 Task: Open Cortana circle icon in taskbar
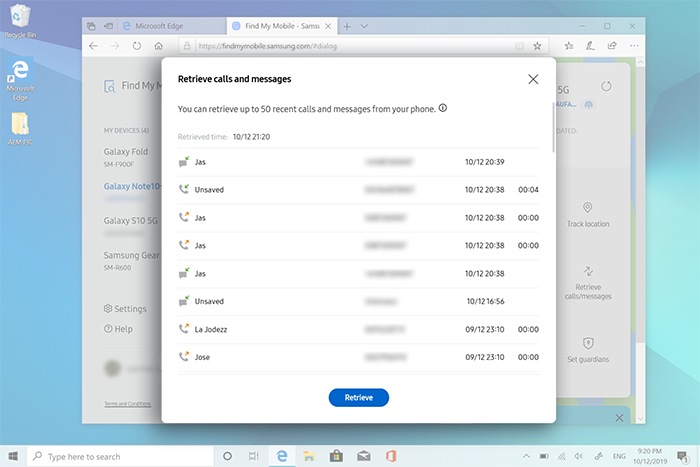click(227, 456)
